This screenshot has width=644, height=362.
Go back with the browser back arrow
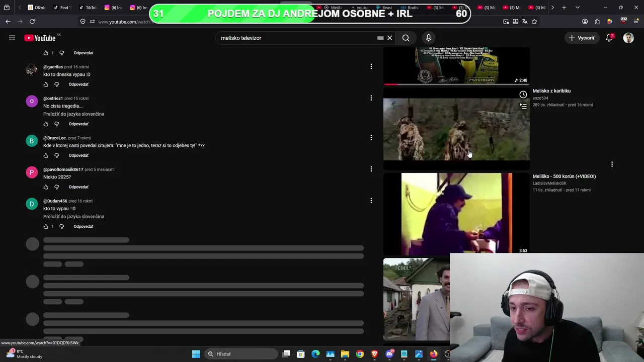pyautogui.click(x=8, y=22)
